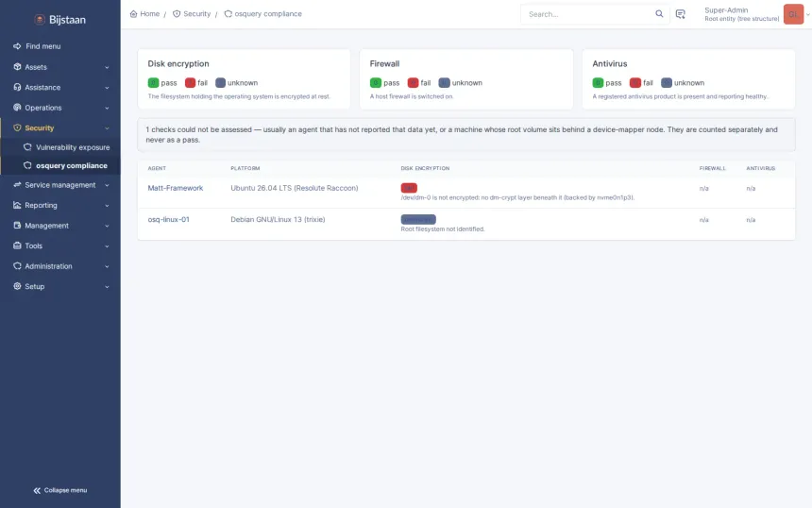Go to Security breadcrumb link

[196, 14]
